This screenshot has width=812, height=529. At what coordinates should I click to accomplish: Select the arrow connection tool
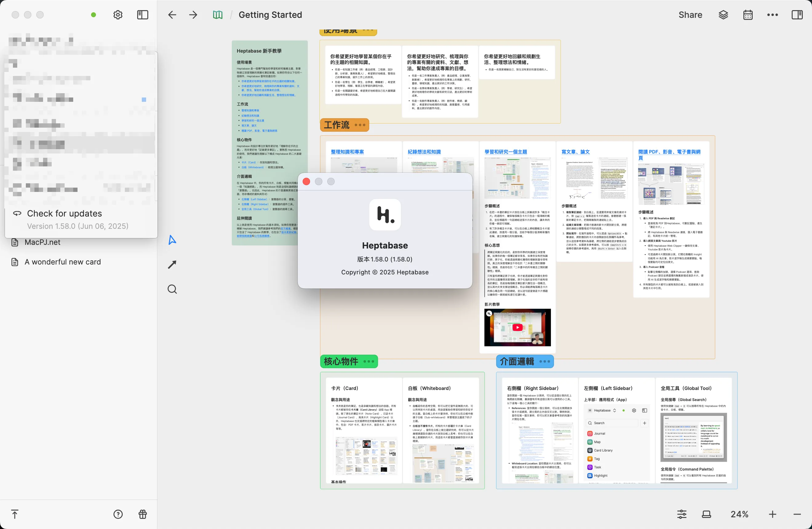[172, 264]
